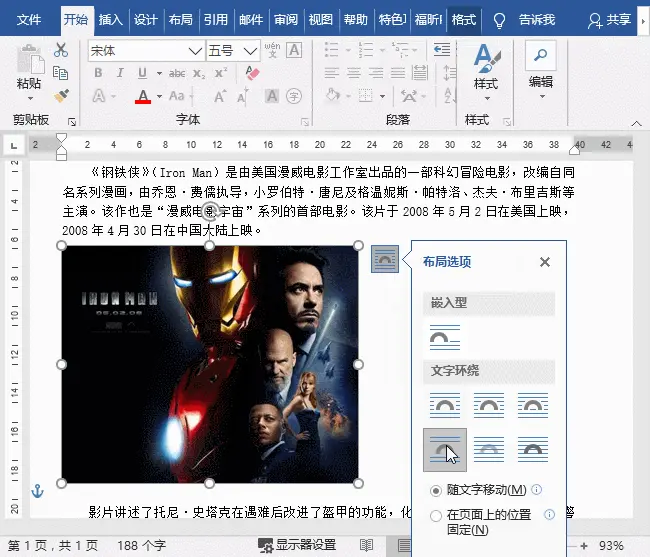Click the enclosed character 字 icon
Viewport: 650px width, 557px height.
click(x=293, y=96)
